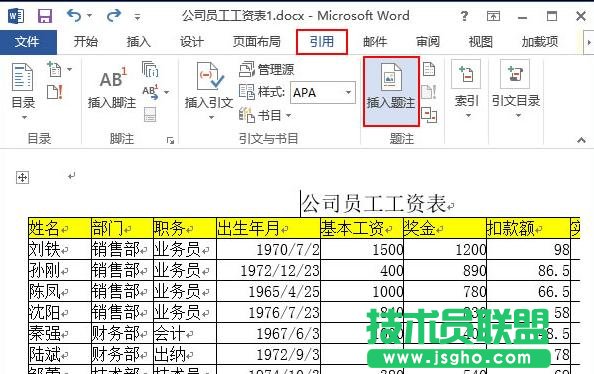
Task: Click the title 公司员工工资表
Action: (374, 203)
